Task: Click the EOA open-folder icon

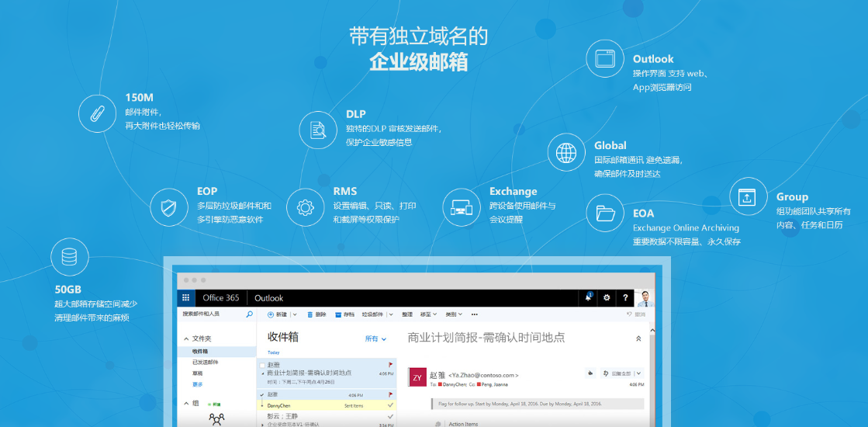Action: 604,213
